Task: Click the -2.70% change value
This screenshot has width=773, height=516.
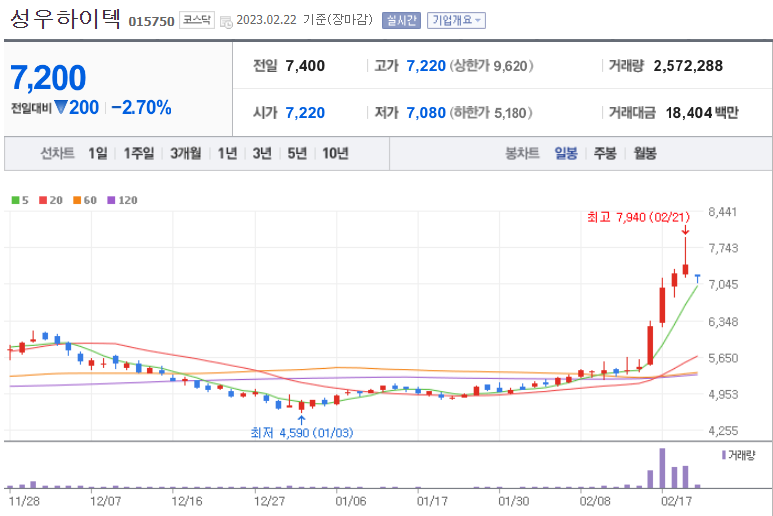Action: pos(141,107)
